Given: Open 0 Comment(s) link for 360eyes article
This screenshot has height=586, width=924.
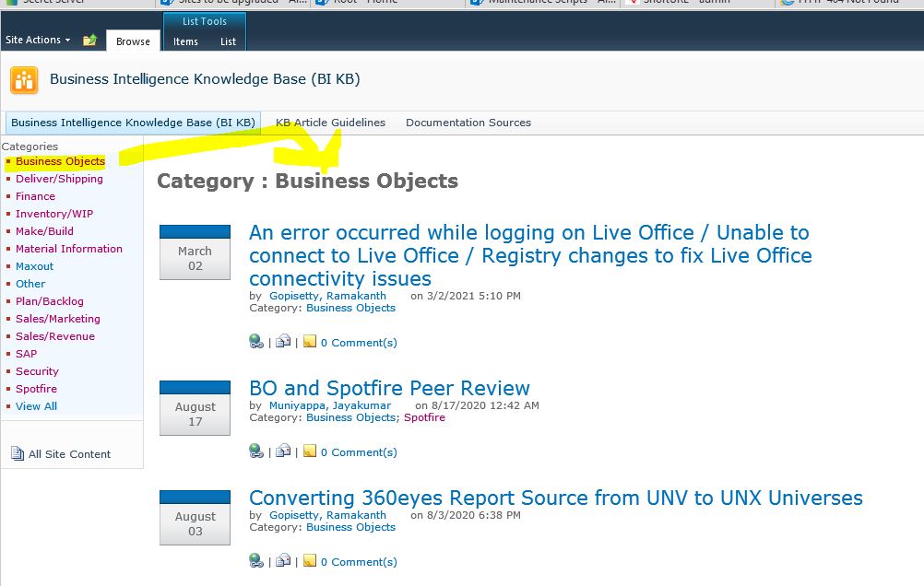Looking at the screenshot, I should [359, 562].
